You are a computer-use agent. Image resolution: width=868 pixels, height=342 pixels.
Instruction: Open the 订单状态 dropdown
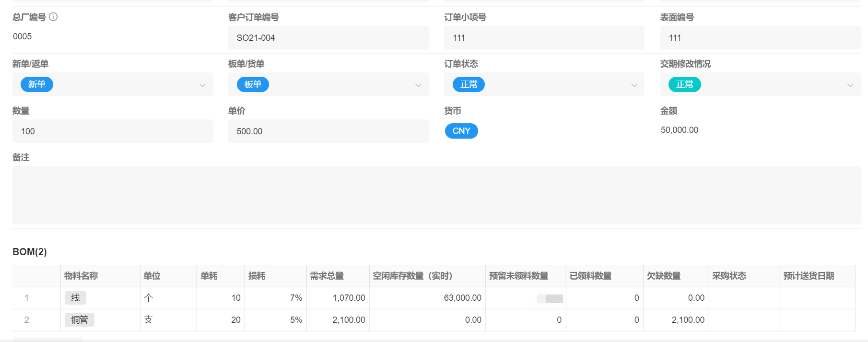544,84
